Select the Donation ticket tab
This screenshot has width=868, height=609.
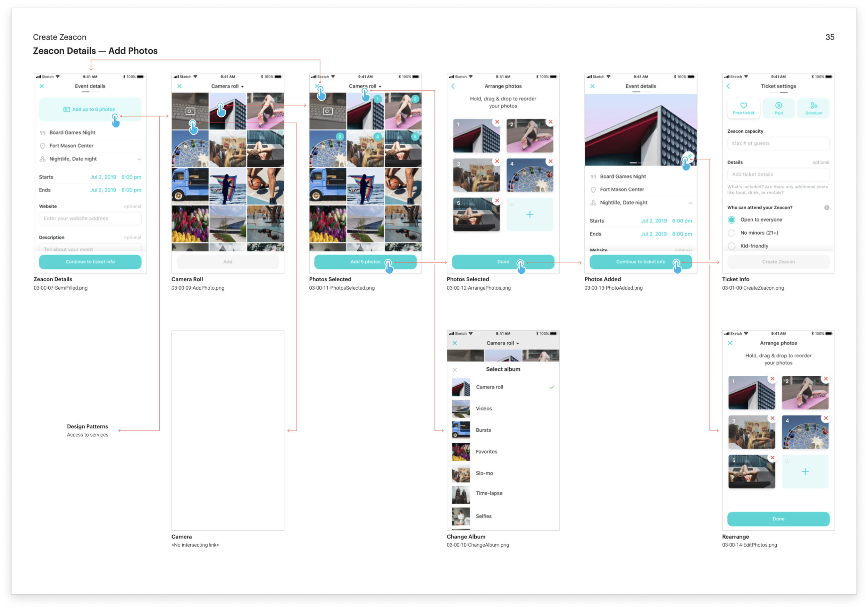[x=813, y=108]
